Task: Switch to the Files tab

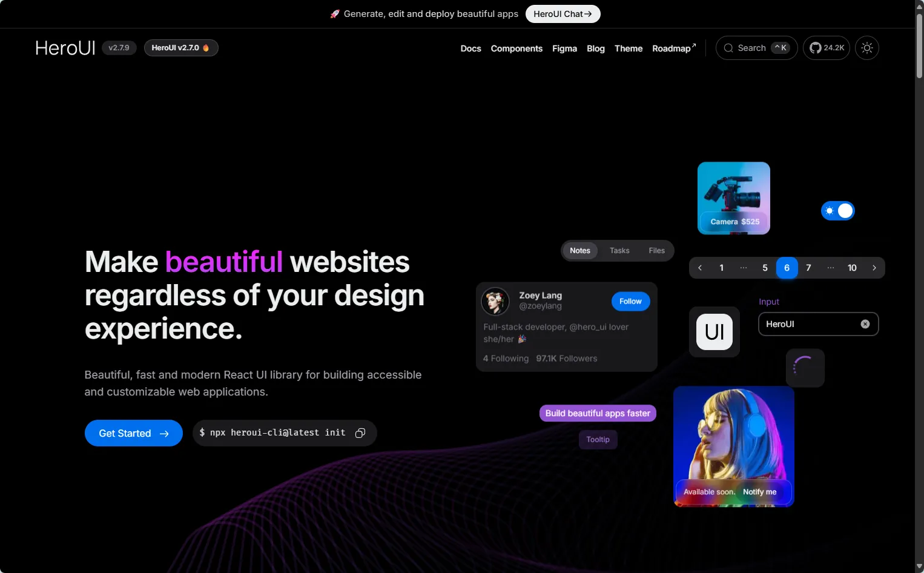Action: 657,251
